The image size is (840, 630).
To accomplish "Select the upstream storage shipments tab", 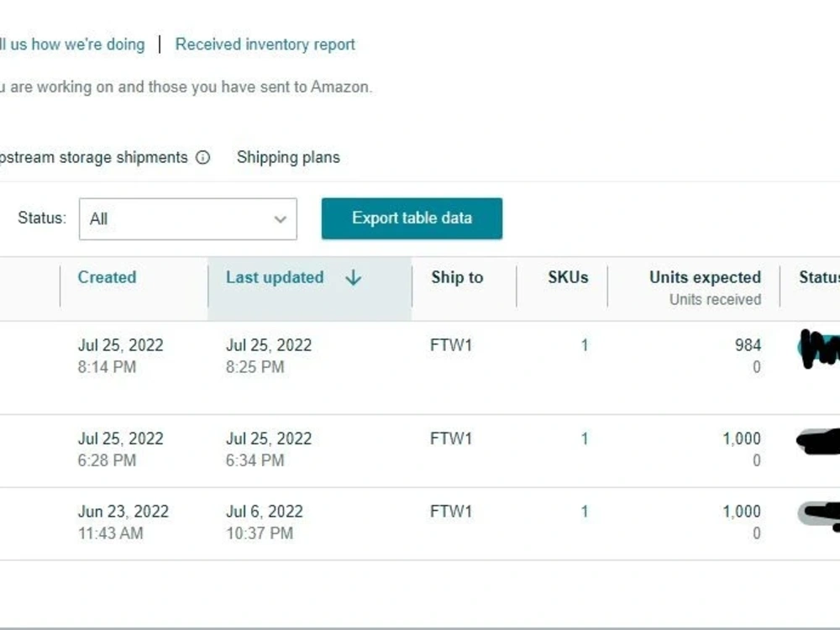I will pos(92,157).
